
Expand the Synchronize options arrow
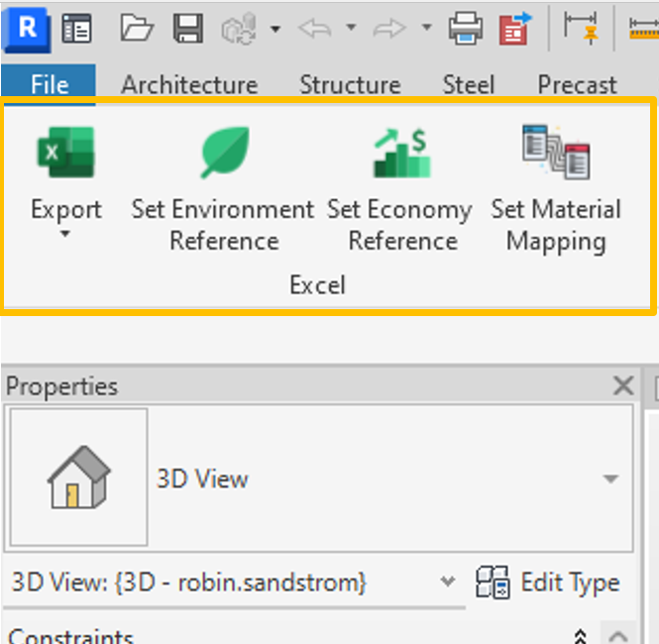[x=275, y=29]
